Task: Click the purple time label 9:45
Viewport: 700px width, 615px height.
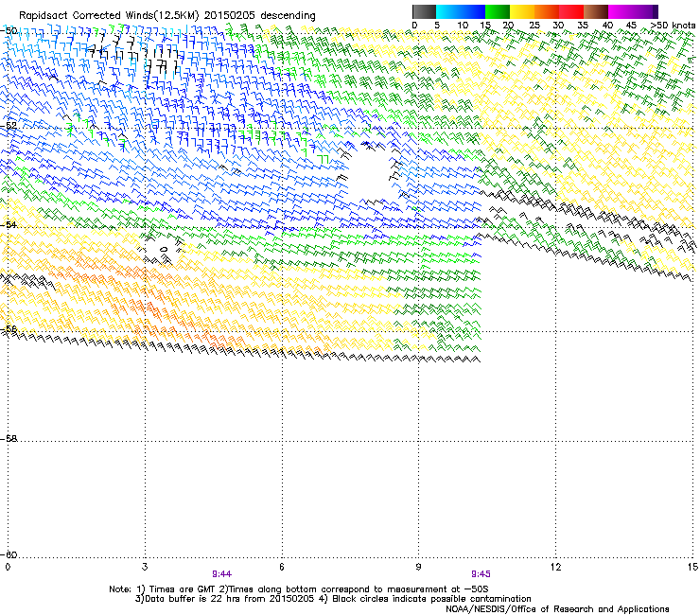Action: (x=481, y=574)
